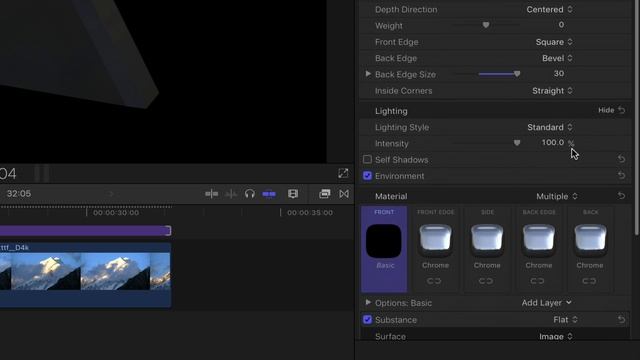Select the Front material black swatch
This screenshot has height=360, width=640.
click(384, 241)
